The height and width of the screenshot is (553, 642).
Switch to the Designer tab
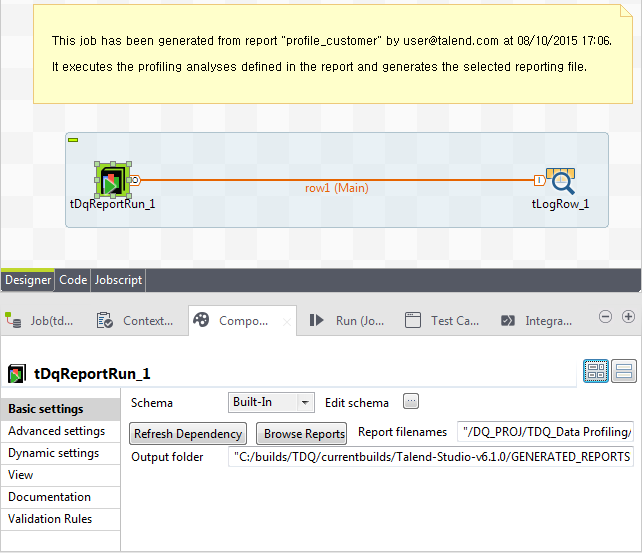coord(28,280)
